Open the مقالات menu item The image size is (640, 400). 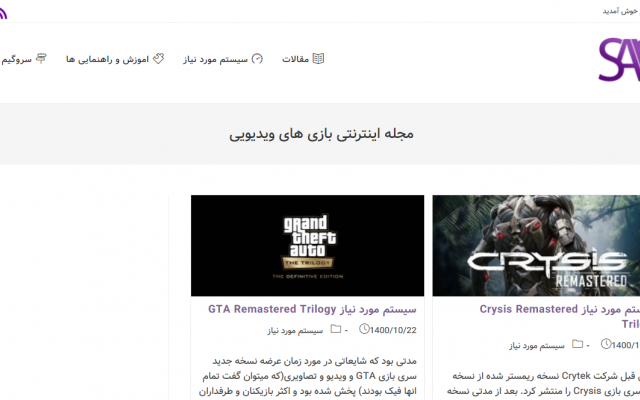(296, 59)
